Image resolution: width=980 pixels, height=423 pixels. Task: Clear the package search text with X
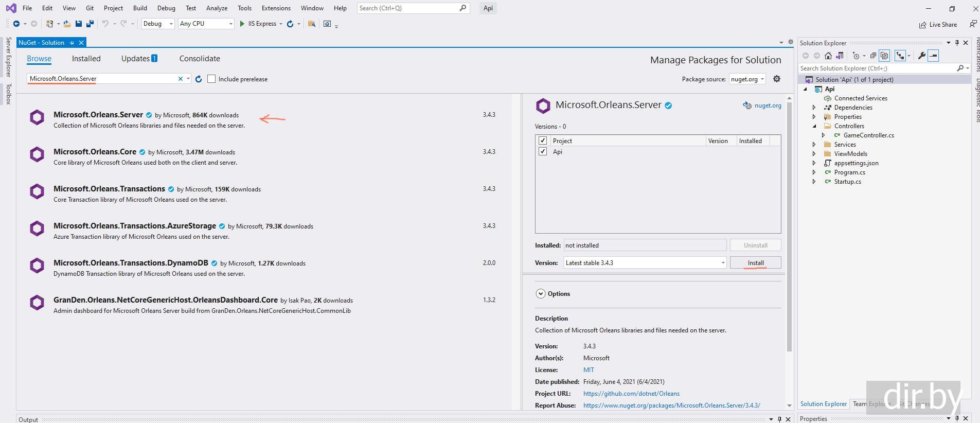click(x=181, y=79)
